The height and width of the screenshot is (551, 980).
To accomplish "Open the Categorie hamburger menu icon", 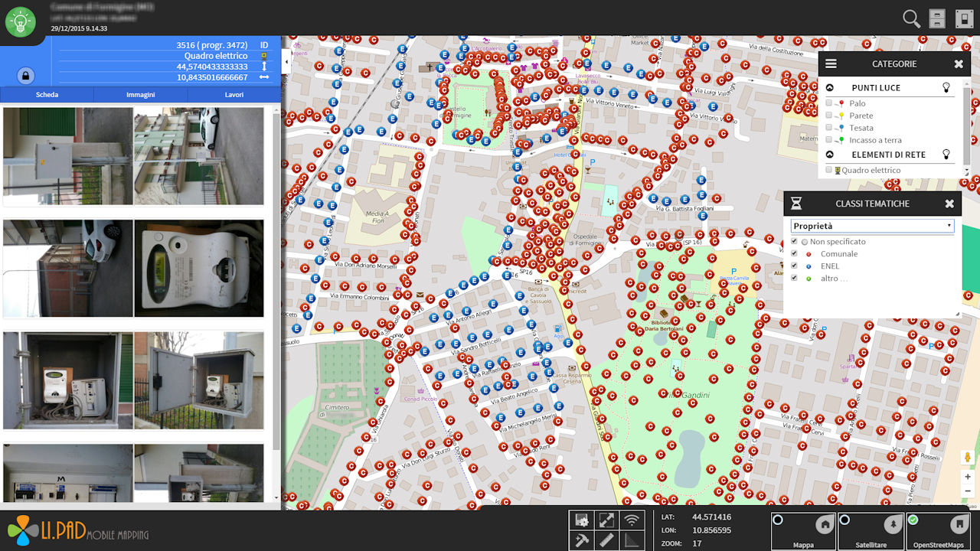I will coord(831,64).
